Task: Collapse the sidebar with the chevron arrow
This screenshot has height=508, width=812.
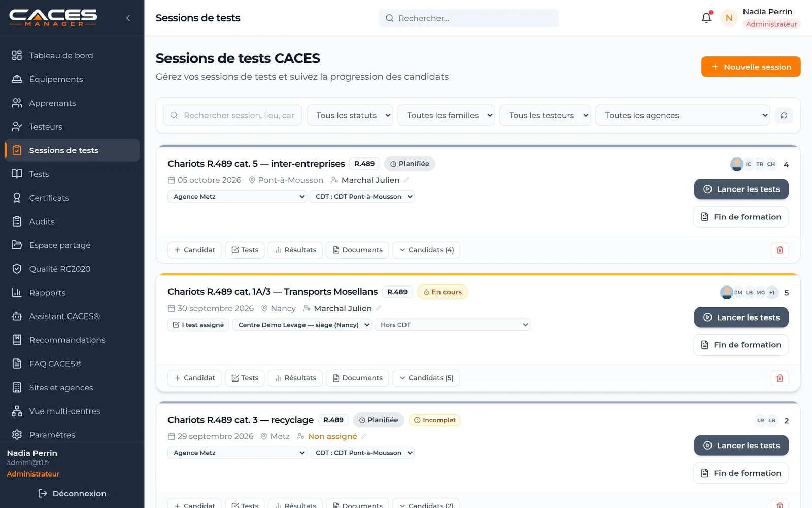Action: click(x=128, y=18)
